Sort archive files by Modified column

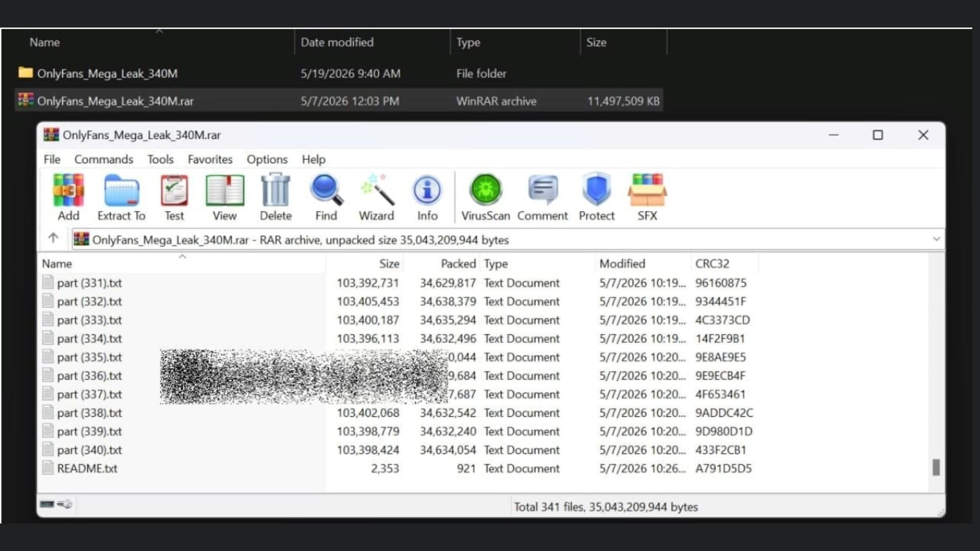click(x=622, y=263)
